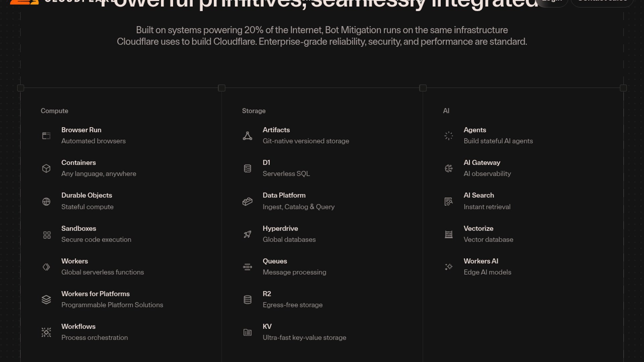Open the Queues product link
644x362 pixels.
coord(275,261)
